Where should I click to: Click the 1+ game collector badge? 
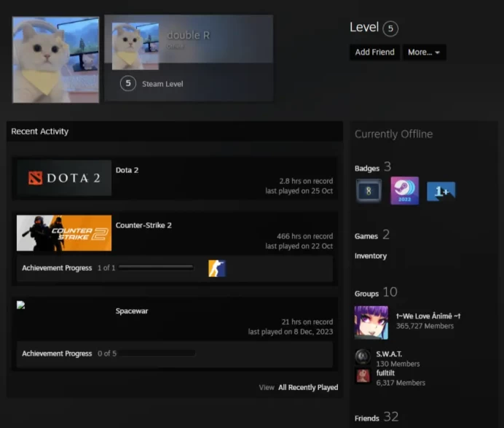[x=441, y=191]
